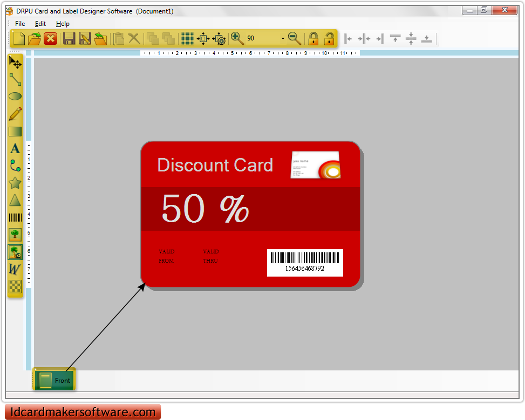
Task: Click the red close document icon
Action: point(51,38)
